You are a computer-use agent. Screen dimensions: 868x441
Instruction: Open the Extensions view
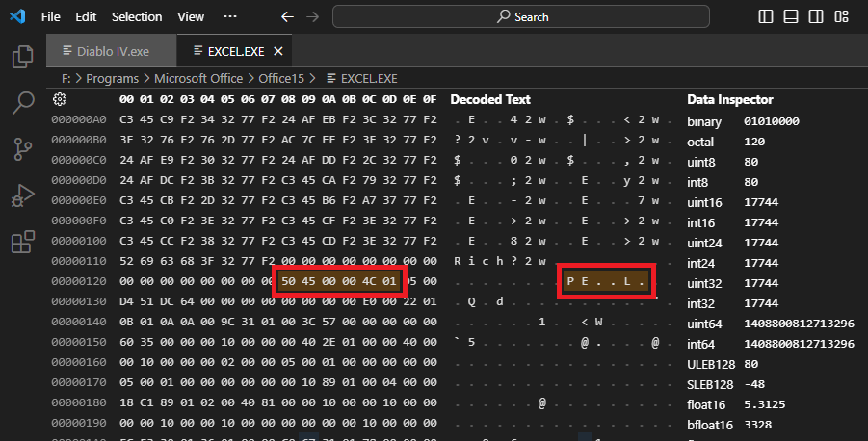pos(23,242)
